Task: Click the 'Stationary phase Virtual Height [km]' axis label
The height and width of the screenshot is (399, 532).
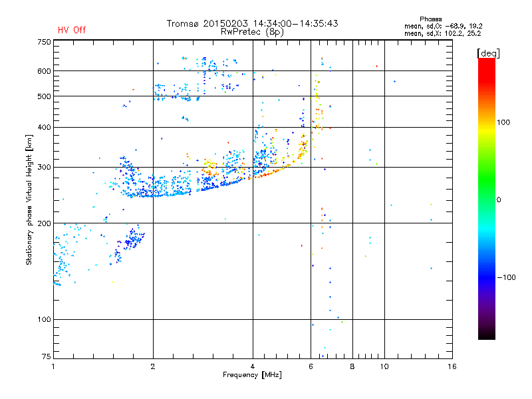Action: click(29, 199)
